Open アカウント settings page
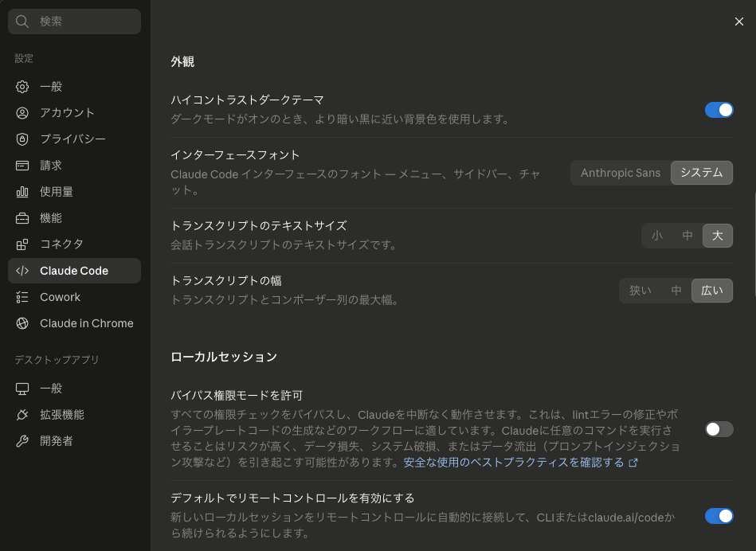756x551 pixels. (x=74, y=113)
